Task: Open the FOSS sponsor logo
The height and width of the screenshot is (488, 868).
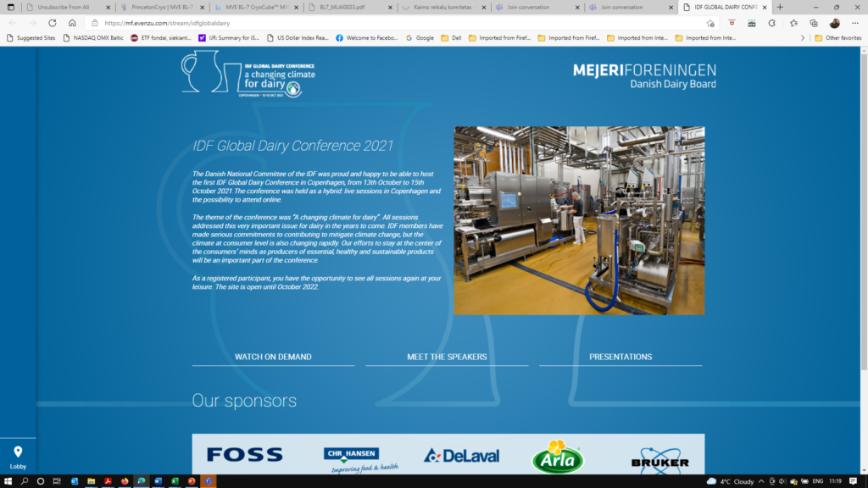Action: (x=245, y=455)
